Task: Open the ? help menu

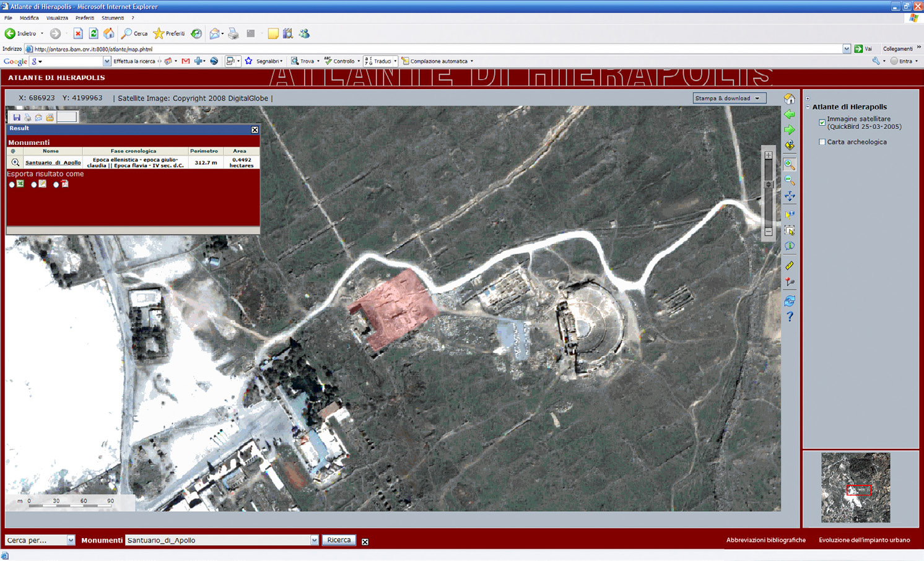Action: click(x=133, y=18)
